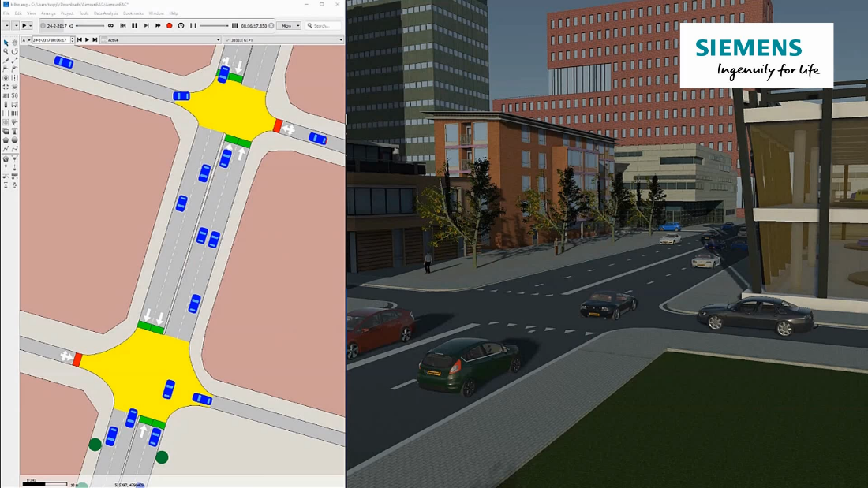Click the red record button
Viewport: 868px width, 488px height.
pos(169,26)
